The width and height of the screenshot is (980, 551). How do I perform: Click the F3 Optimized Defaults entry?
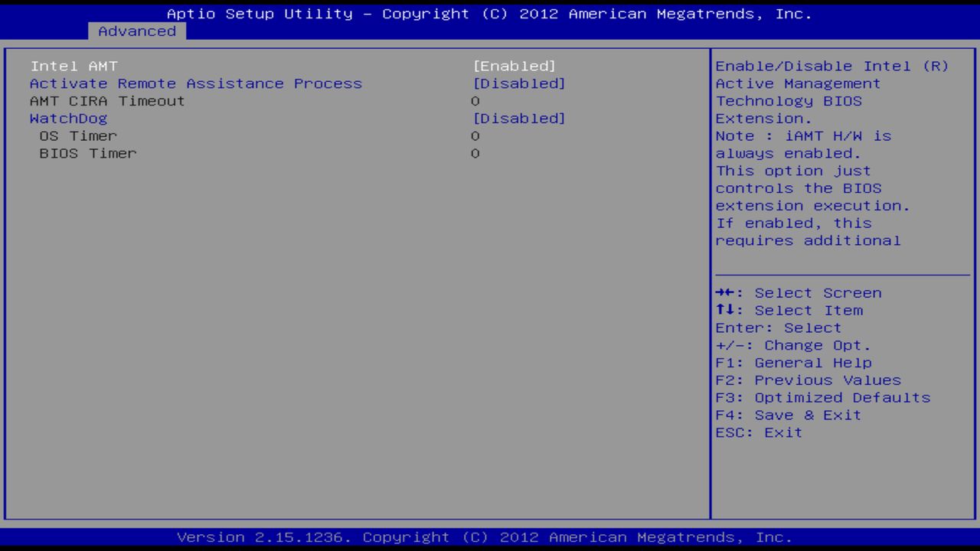pos(822,397)
